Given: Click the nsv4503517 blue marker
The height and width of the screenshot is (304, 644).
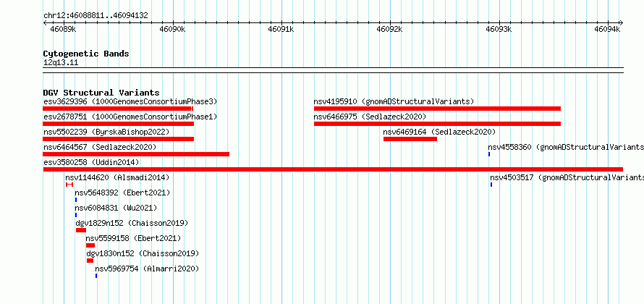Looking at the screenshot, I should point(491,185).
